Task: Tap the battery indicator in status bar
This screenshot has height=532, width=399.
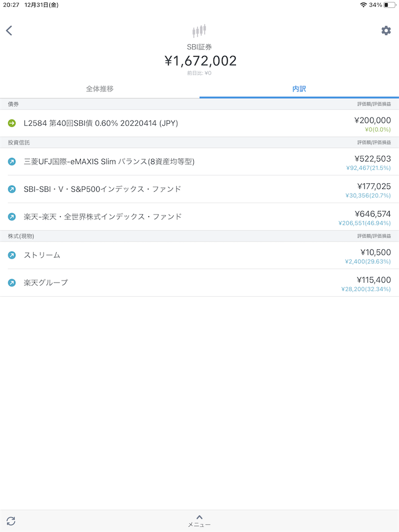Action: point(390,5)
